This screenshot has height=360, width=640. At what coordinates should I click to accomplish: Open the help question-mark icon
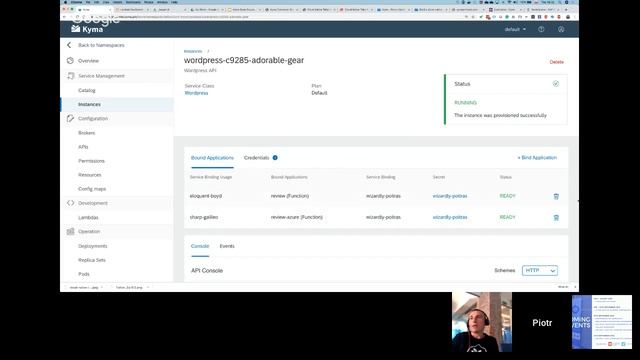541,29
